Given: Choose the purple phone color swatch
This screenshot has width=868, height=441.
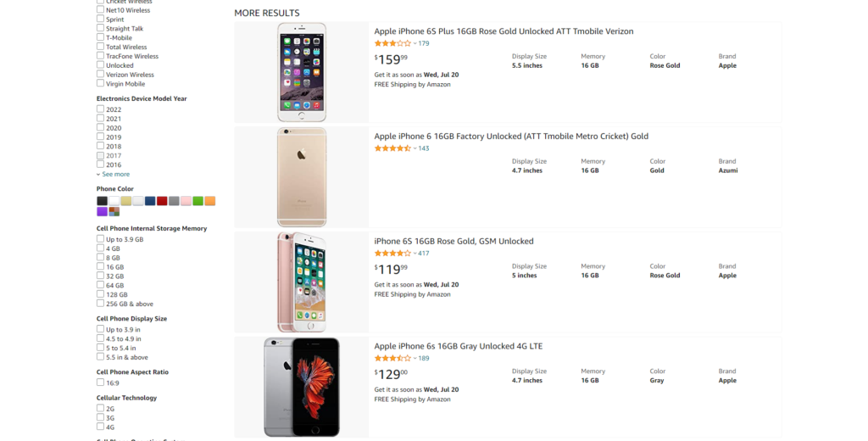Looking at the screenshot, I should (x=102, y=211).
